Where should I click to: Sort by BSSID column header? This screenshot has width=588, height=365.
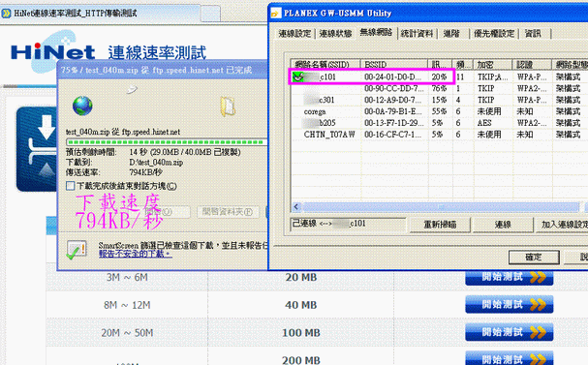click(394, 65)
